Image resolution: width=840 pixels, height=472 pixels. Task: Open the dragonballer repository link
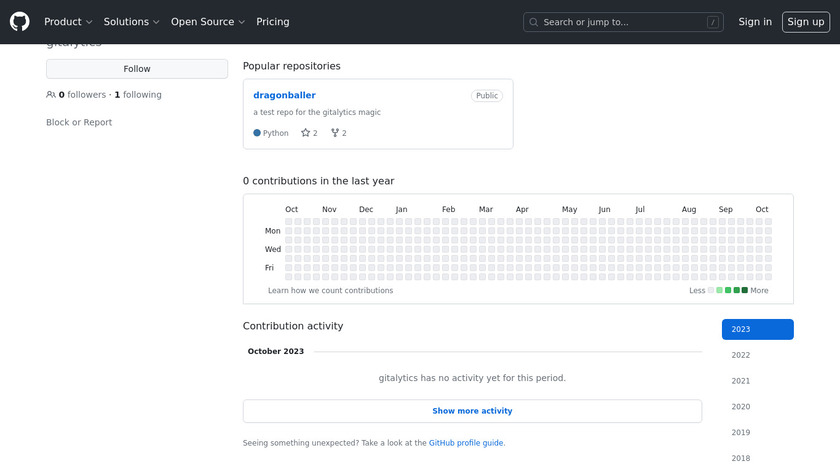coord(284,95)
